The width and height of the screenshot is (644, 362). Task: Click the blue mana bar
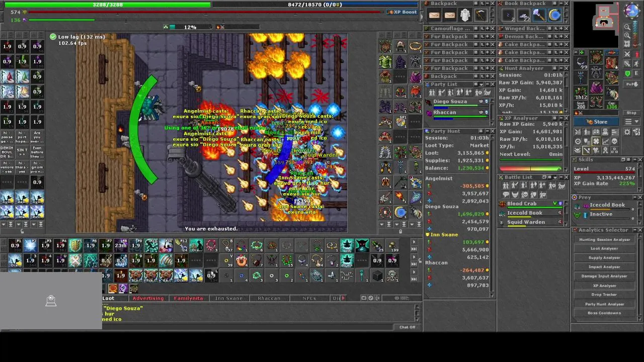[x=315, y=5]
